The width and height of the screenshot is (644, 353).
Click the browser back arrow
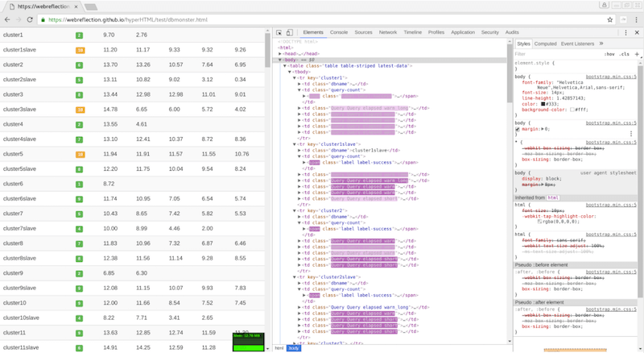7,19
